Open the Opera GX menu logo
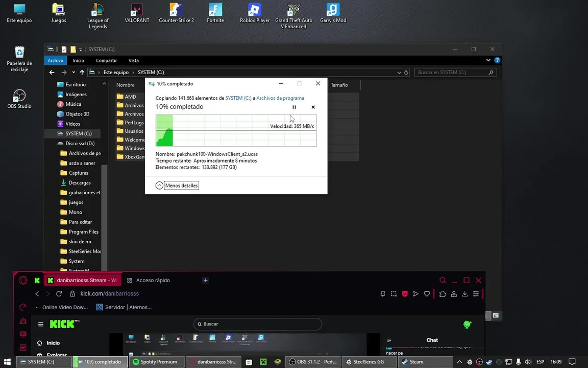The width and height of the screenshot is (588, 368). pos(23,280)
